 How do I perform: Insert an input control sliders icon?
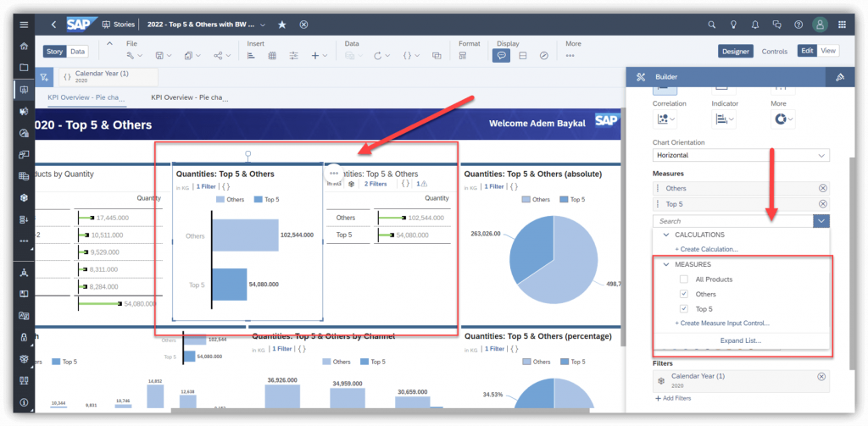tap(294, 56)
